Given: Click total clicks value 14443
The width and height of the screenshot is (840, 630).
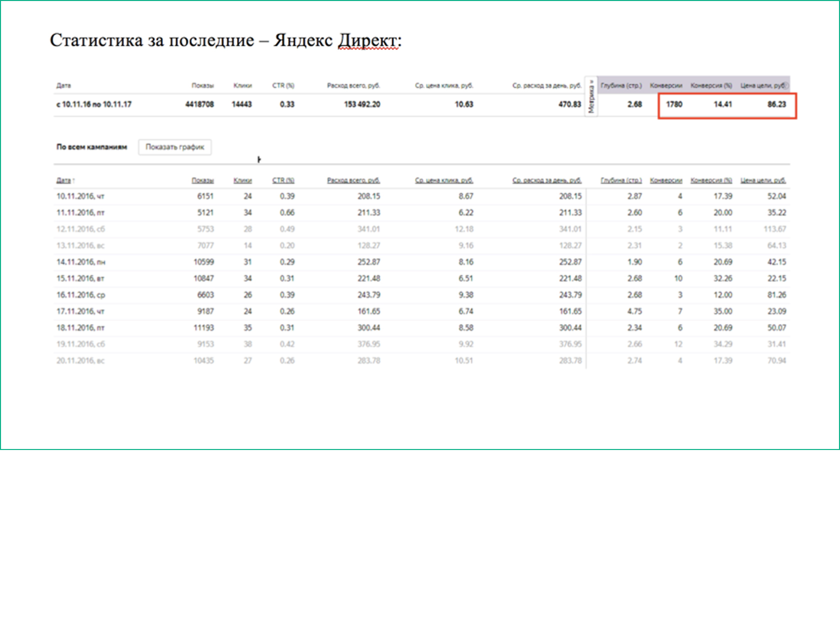Looking at the screenshot, I should click(242, 104).
